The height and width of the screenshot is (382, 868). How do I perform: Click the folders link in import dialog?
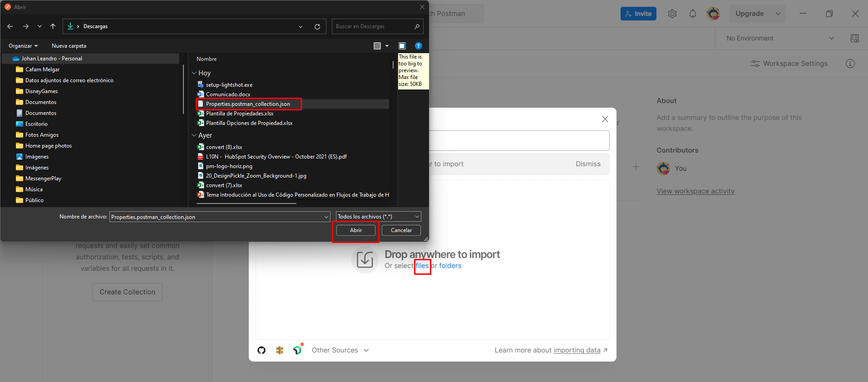[450, 266]
